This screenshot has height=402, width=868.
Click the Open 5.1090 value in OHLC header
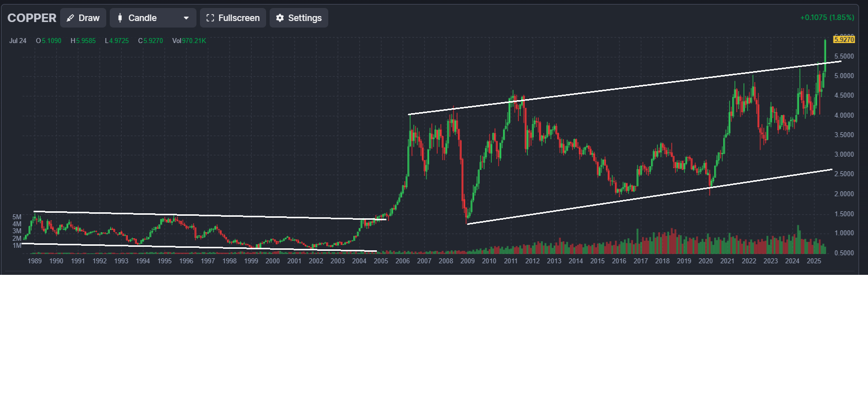pyautogui.click(x=51, y=41)
